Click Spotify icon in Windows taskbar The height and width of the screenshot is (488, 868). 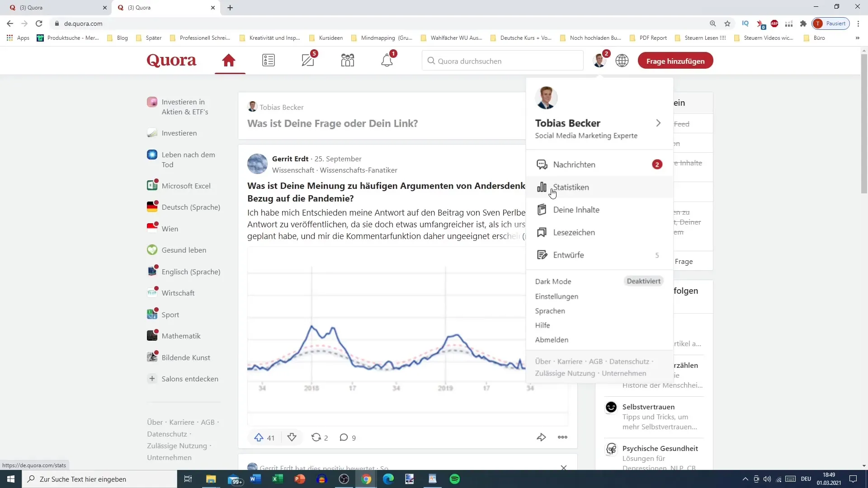(x=454, y=479)
